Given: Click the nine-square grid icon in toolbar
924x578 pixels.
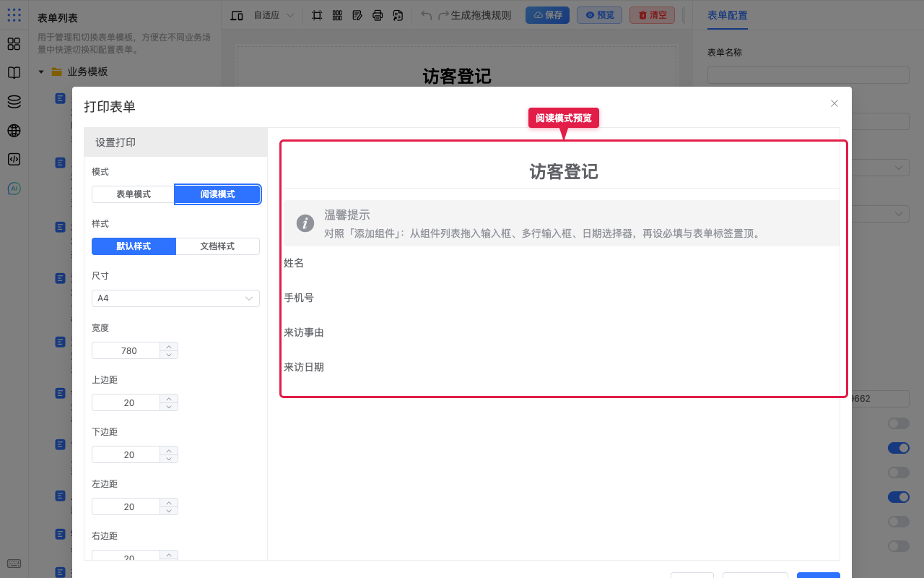Looking at the screenshot, I should [337, 15].
